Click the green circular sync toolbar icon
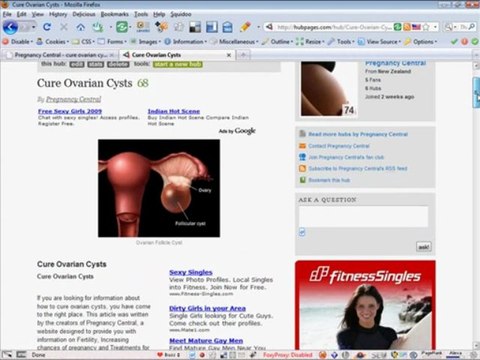480x360 pixels. tap(122, 27)
